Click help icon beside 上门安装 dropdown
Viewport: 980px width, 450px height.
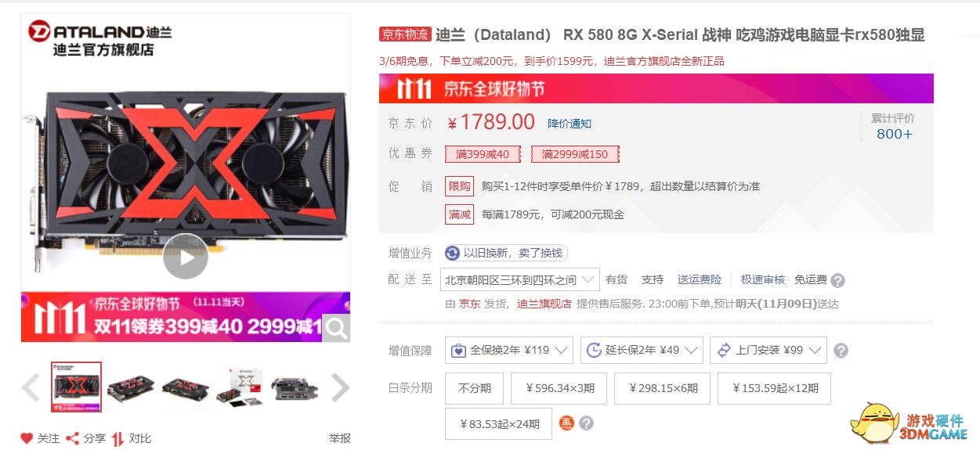[841, 351]
